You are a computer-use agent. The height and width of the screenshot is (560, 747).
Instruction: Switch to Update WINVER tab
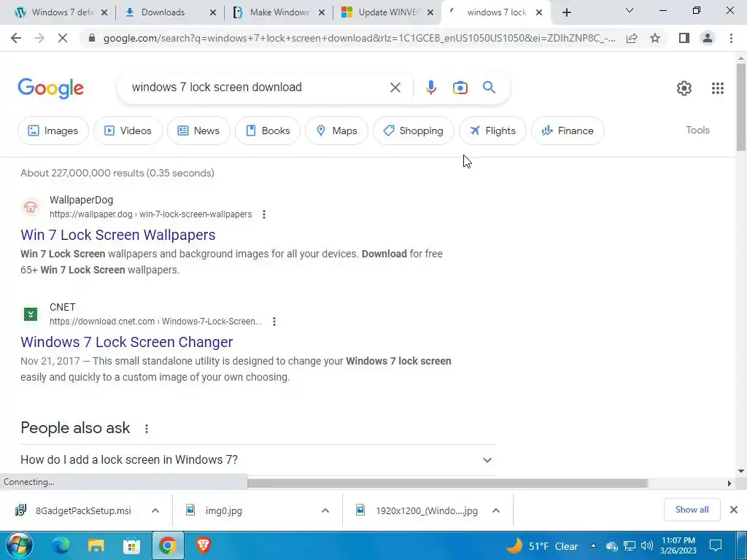tap(388, 12)
